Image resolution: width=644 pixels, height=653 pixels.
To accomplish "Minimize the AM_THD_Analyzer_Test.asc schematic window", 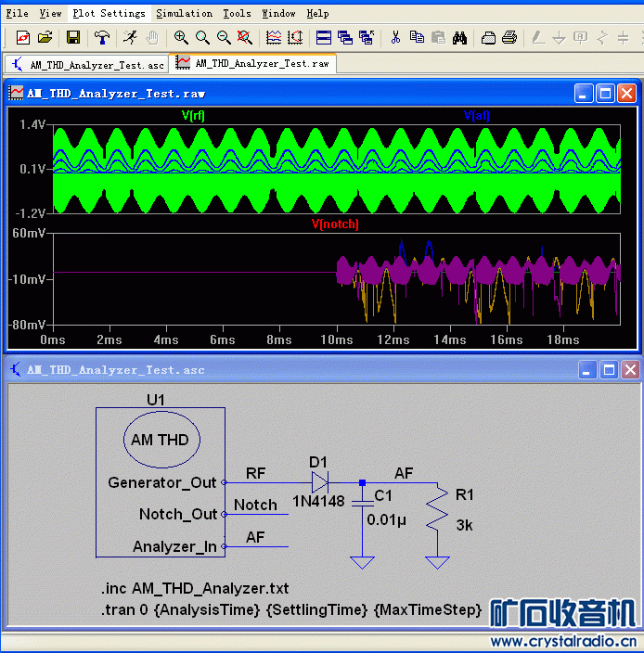I will (586, 369).
